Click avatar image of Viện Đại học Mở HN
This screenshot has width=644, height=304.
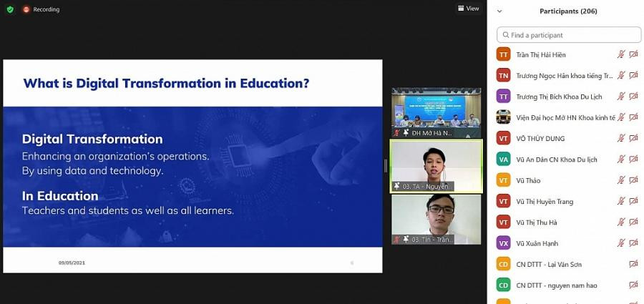pyautogui.click(x=504, y=117)
